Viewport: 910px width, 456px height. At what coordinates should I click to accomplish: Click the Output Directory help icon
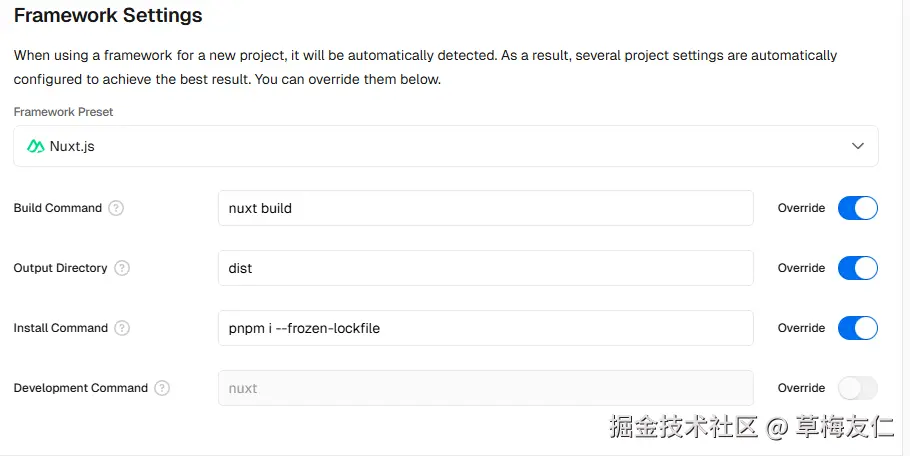(x=122, y=268)
